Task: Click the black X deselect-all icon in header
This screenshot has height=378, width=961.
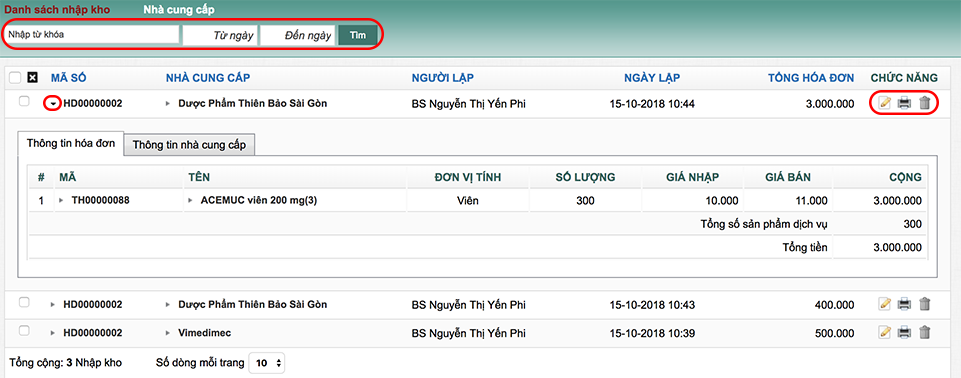Action: (x=33, y=78)
